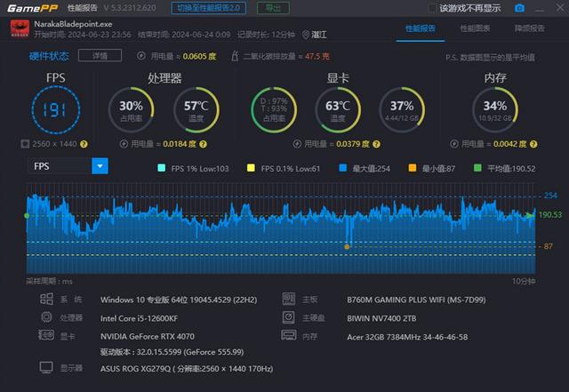569x392 pixels.
Task: Click the B760M GAMING PLUS WIFI text
Action: (x=416, y=300)
